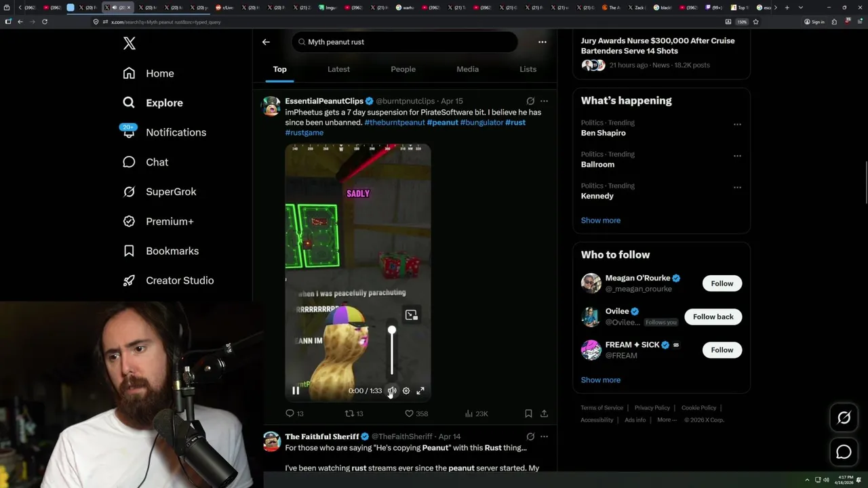Image resolution: width=868 pixels, height=488 pixels.
Task: Open The Faithful Sheriff profile name
Action: (x=322, y=436)
